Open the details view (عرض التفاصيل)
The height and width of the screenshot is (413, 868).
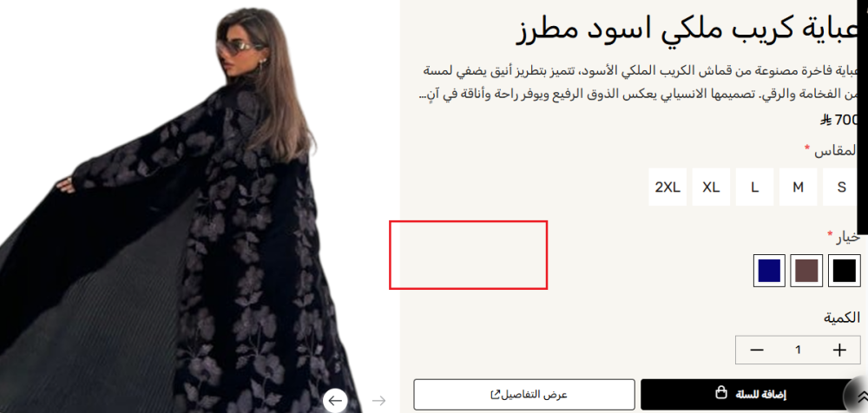[x=524, y=395]
